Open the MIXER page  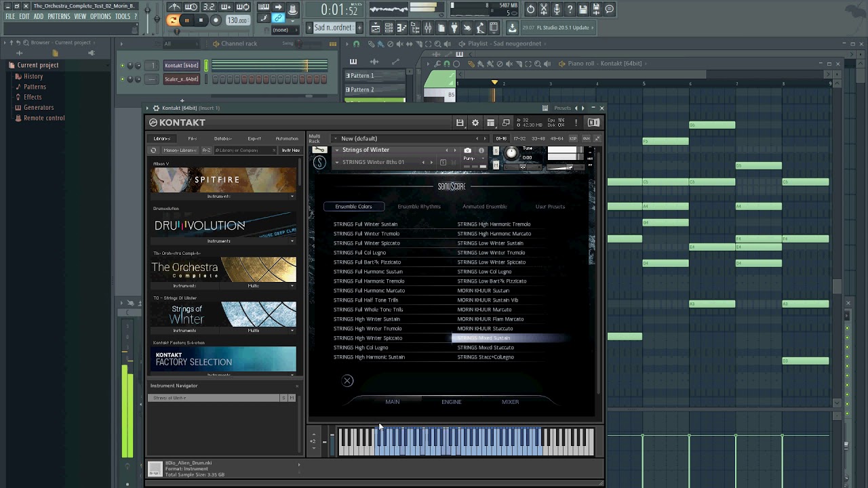(x=510, y=402)
